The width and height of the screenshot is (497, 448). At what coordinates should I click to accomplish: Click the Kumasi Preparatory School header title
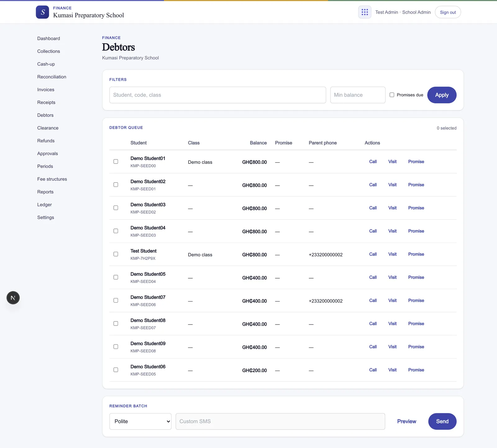pos(89,15)
